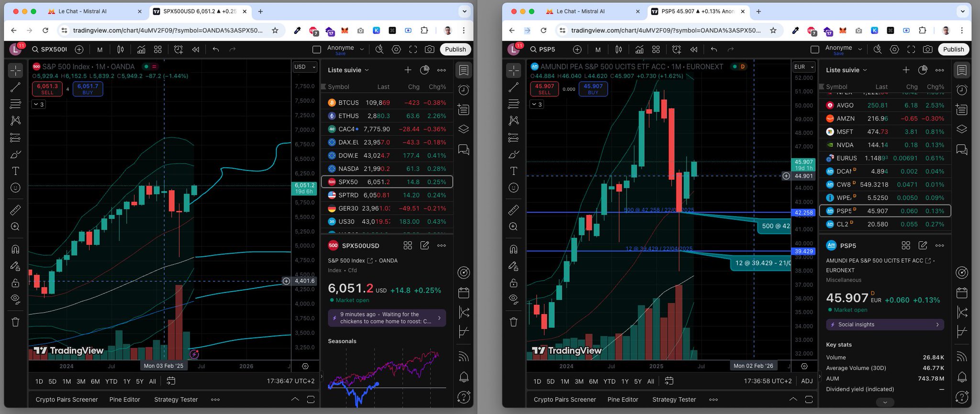Image resolution: width=980 pixels, height=414 pixels.
Task: Click the BUY 45.907 button in PSP5 window
Action: click(593, 89)
